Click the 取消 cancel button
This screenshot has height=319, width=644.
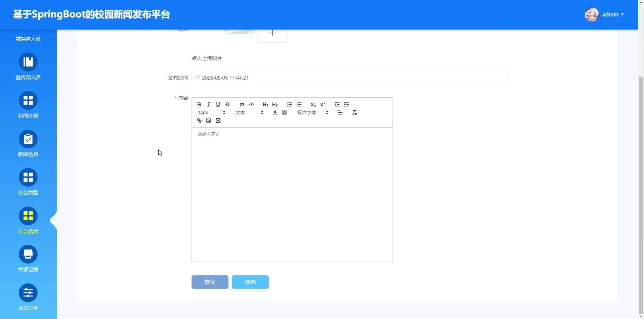tap(250, 282)
